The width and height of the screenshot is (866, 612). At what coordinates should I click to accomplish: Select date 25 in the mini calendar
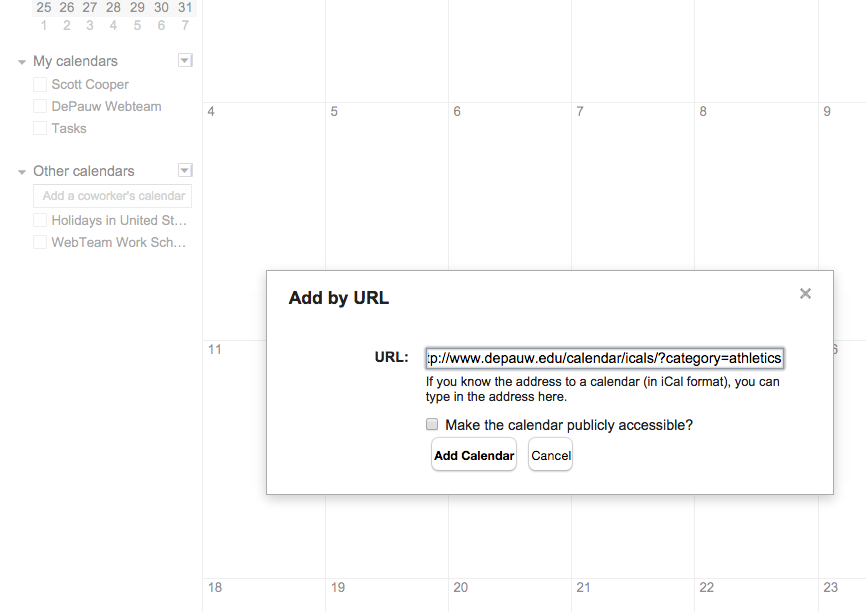44,8
